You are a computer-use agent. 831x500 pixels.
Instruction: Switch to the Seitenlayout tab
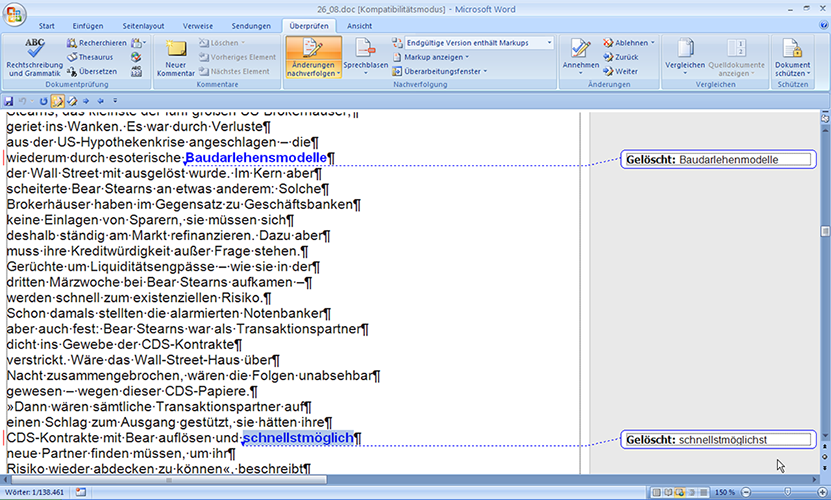[143, 25]
